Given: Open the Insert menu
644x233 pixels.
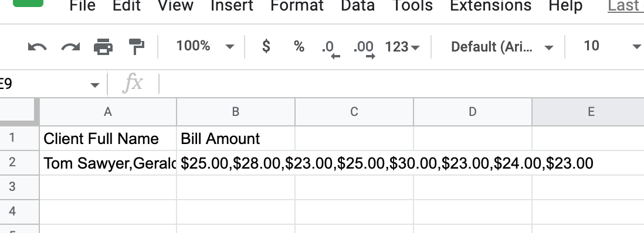Looking at the screenshot, I should [232, 6].
